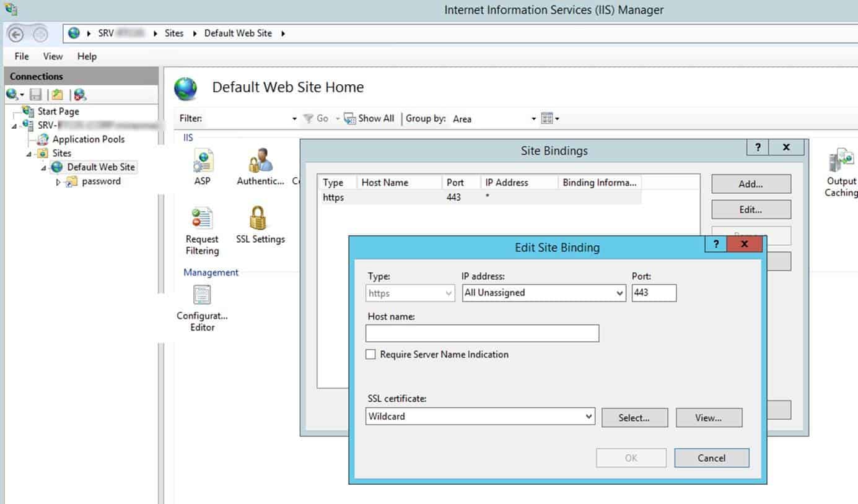858x504 pixels.
Task: Click the Go filter button
Action: [316, 118]
